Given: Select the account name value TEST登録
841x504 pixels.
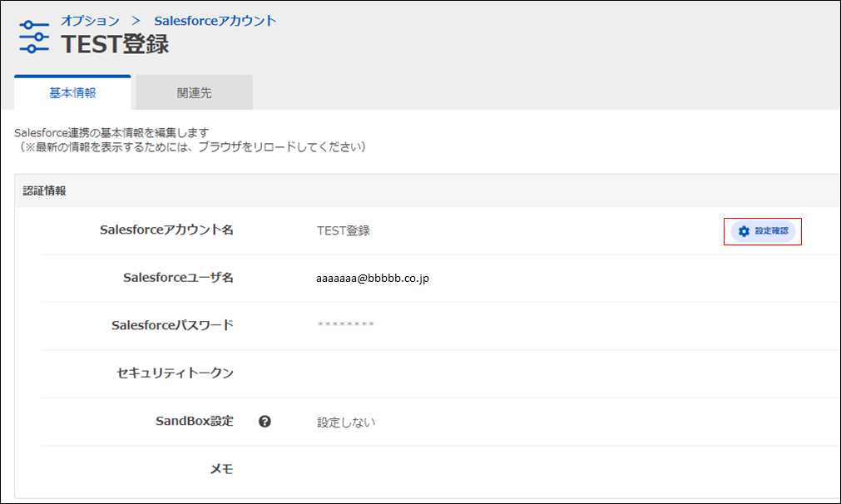Looking at the screenshot, I should (344, 231).
